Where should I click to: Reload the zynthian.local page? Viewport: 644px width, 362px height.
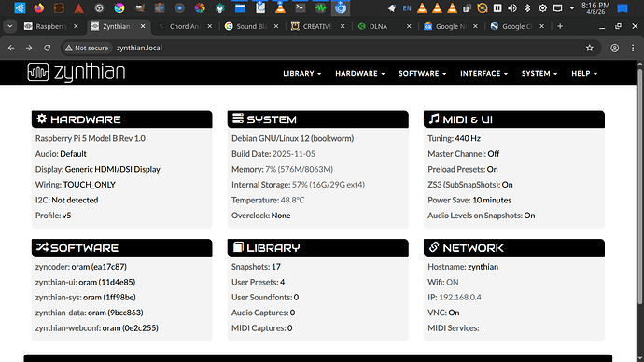click(x=48, y=48)
